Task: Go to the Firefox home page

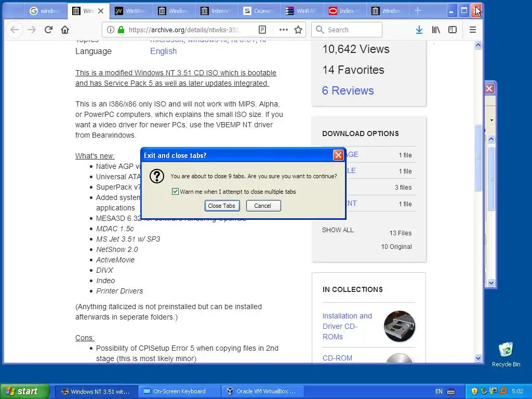Action: [x=65, y=30]
